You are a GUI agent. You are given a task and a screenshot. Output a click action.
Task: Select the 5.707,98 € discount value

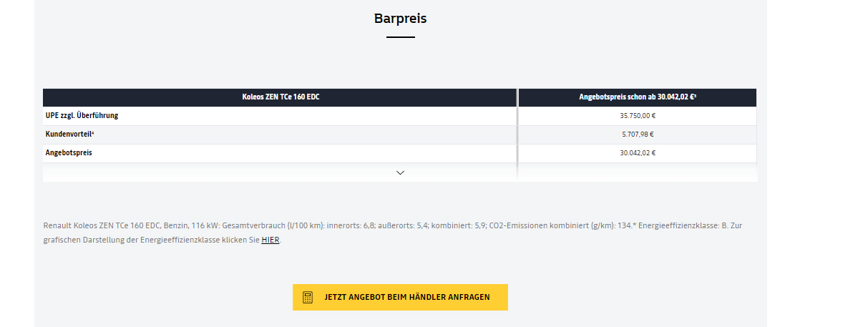638,134
